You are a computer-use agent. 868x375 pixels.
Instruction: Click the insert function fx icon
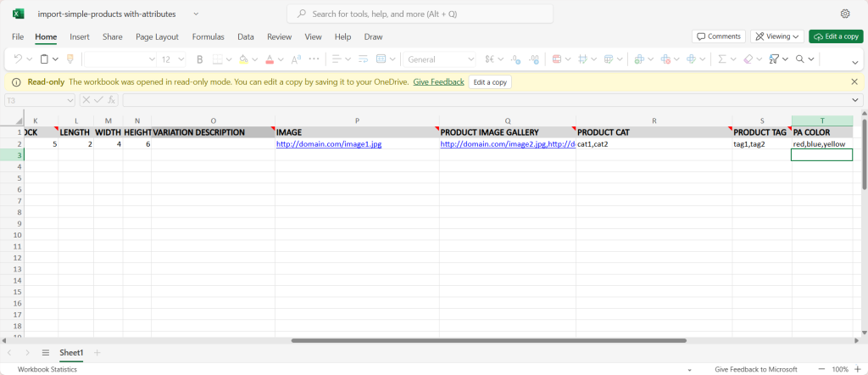coord(111,100)
